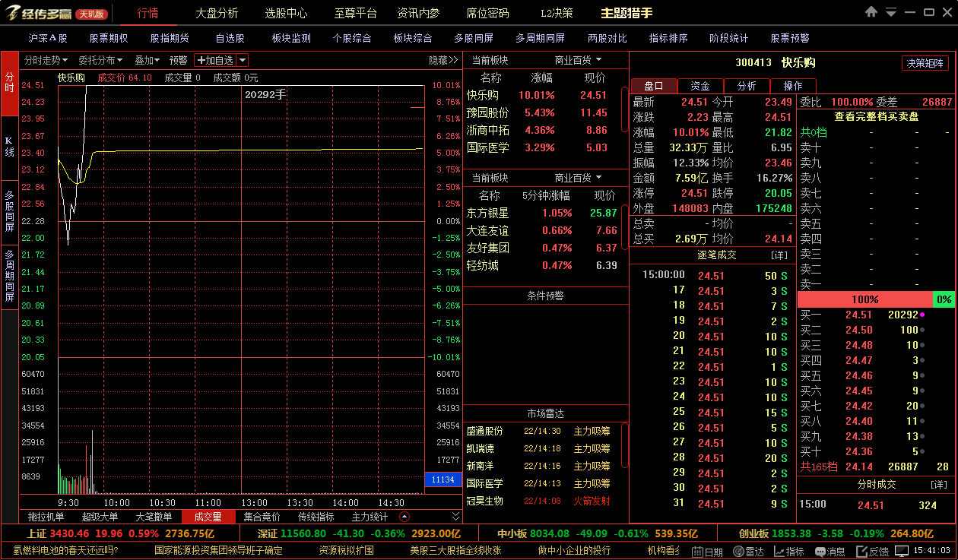Open 分时成交 details via [详] link

pos(939,484)
